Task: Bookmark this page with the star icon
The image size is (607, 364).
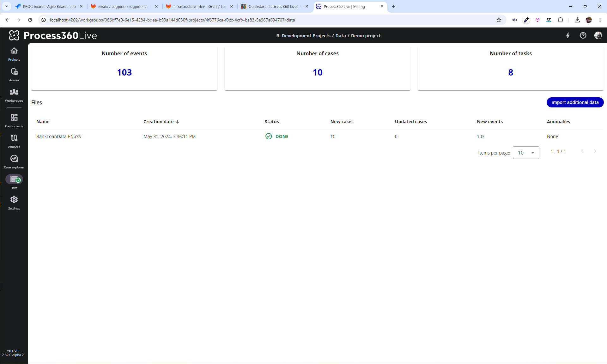Action: coord(499,20)
